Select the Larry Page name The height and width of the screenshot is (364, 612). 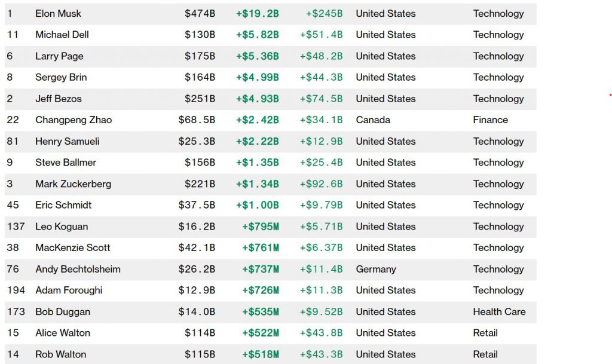(59, 56)
